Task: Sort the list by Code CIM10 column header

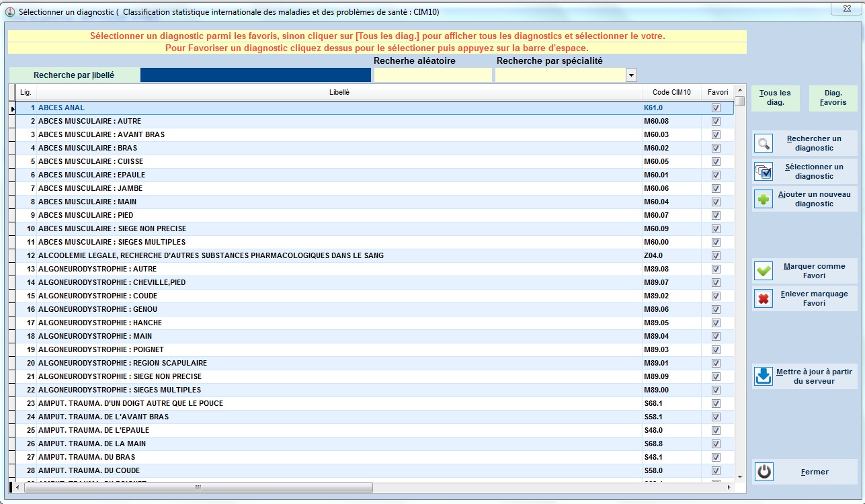Action: [x=671, y=92]
